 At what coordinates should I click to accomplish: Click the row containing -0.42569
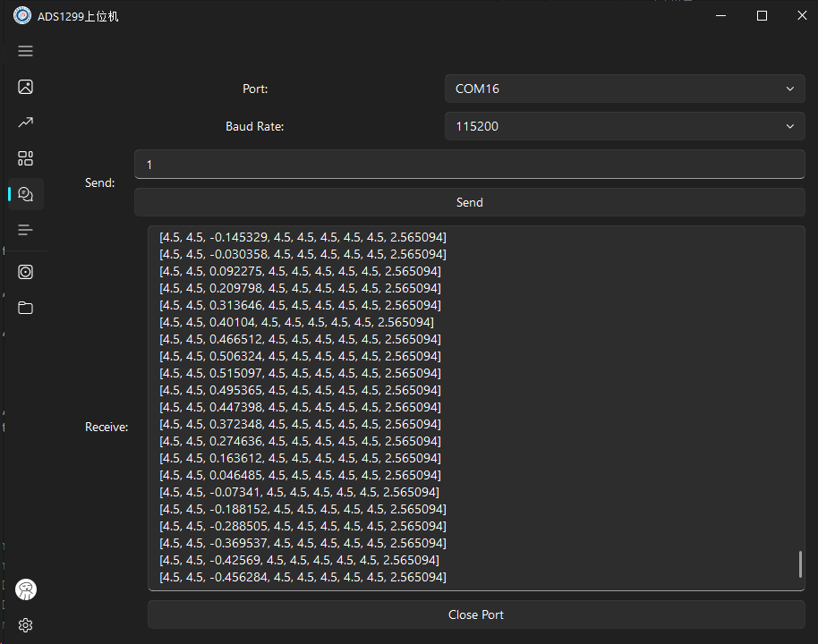coord(299,560)
